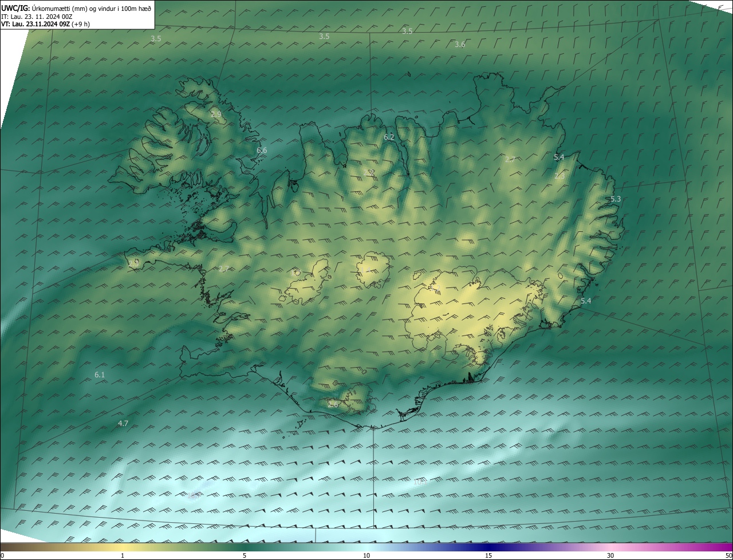Click the "50" tick on the colour scale

click(x=728, y=555)
